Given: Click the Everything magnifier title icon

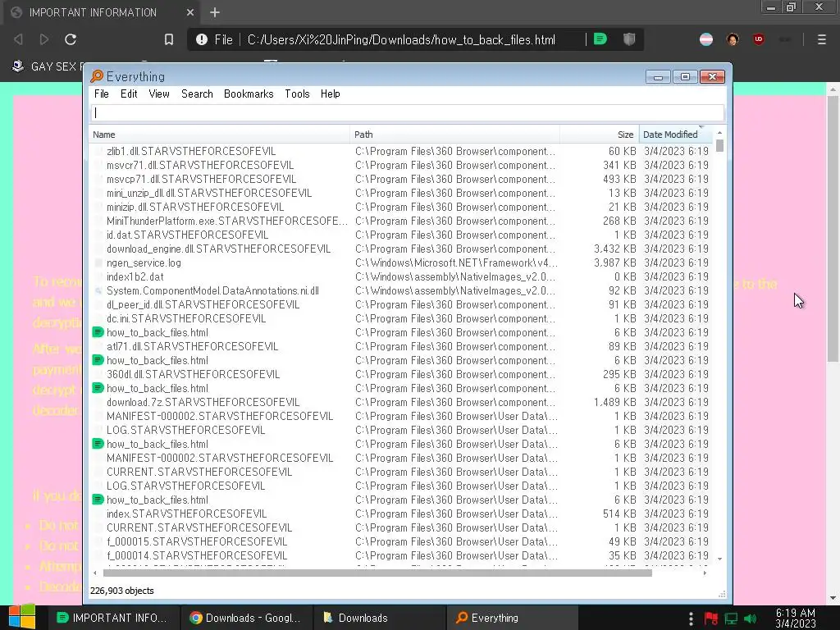Looking at the screenshot, I should click(97, 76).
